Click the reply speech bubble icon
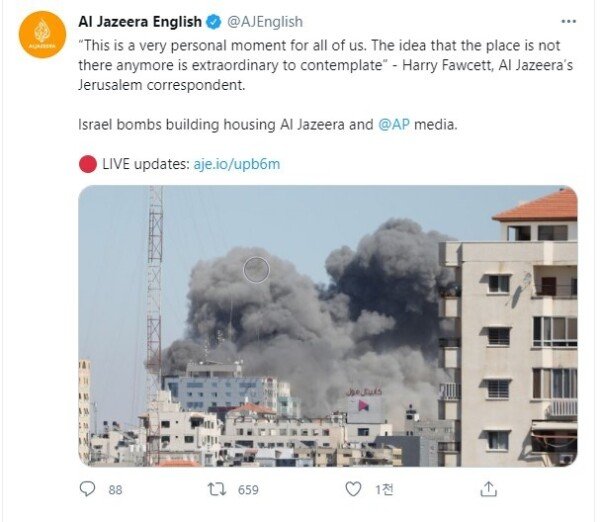This screenshot has height=522, width=600. [x=87, y=489]
